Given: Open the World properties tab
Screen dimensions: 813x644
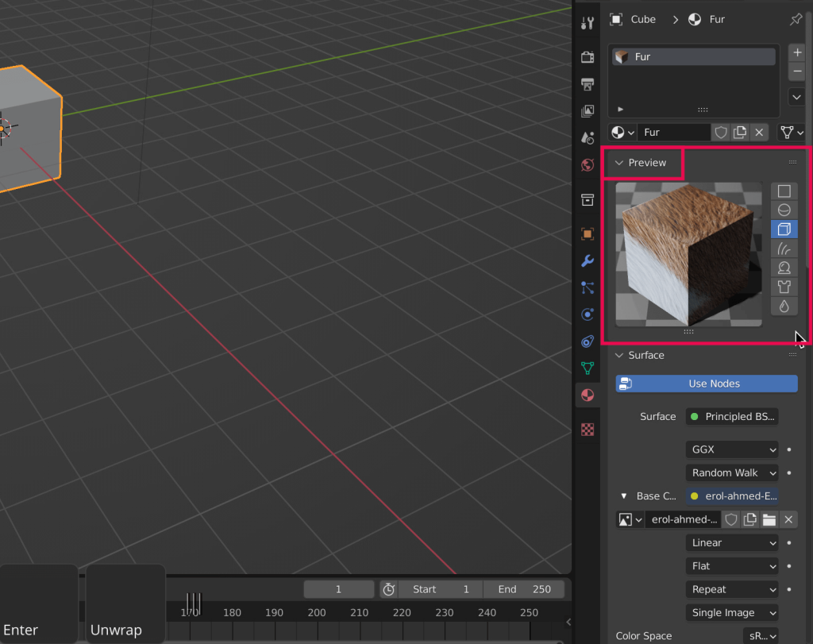Looking at the screenshot, I should [588, 165].
